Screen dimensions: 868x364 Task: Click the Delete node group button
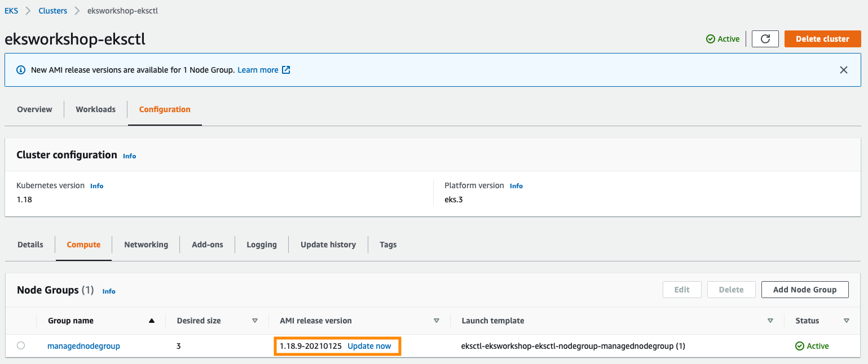731,290
